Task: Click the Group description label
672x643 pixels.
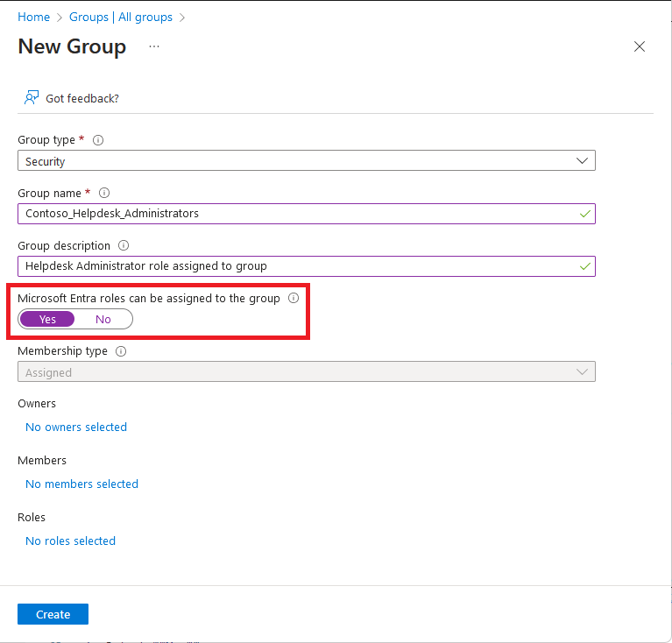Action: 64,246
